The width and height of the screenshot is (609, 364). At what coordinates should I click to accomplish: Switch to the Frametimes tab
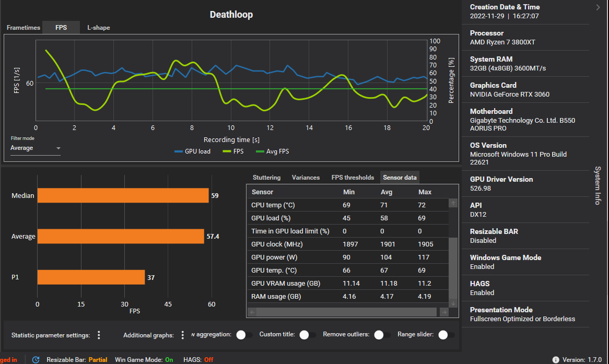[x=24, y=28]
